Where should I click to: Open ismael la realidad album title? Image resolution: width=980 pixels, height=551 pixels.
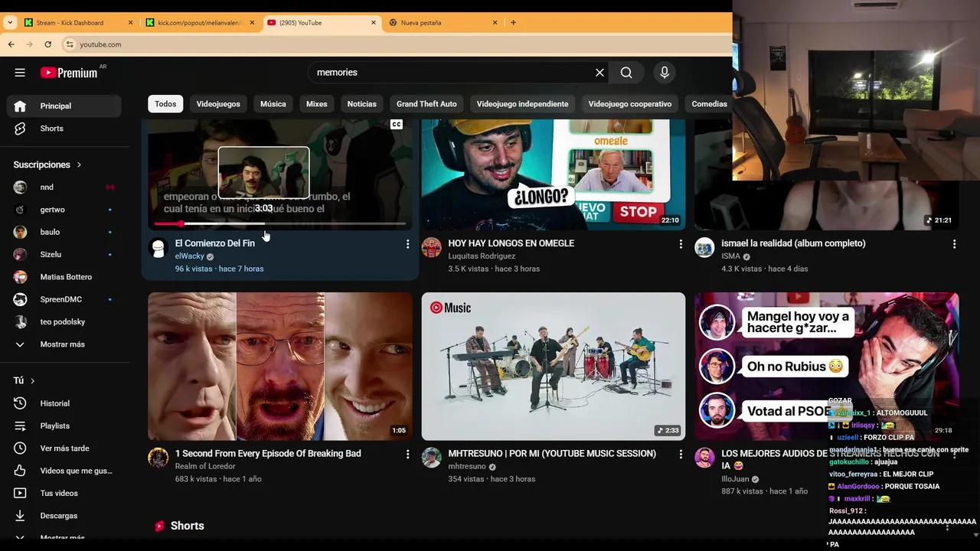pyautogui.click(x=793, y=243)
